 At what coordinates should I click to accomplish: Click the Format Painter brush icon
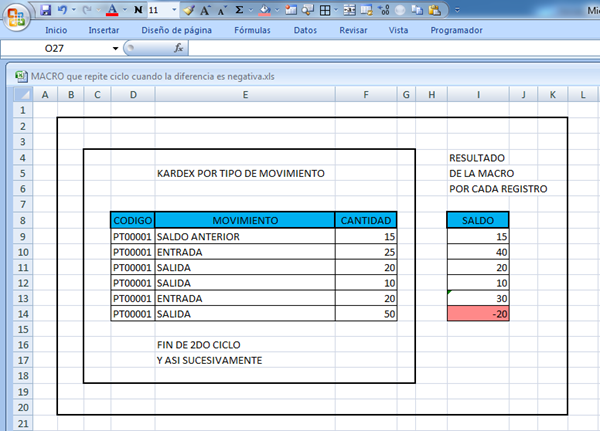point(189,10)
